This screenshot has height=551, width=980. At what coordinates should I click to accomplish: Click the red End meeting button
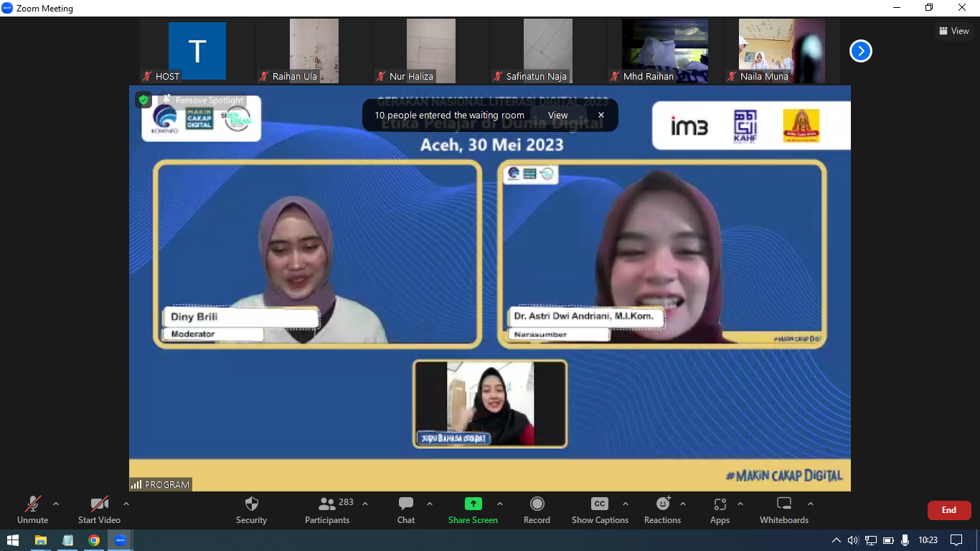point(949,510)
